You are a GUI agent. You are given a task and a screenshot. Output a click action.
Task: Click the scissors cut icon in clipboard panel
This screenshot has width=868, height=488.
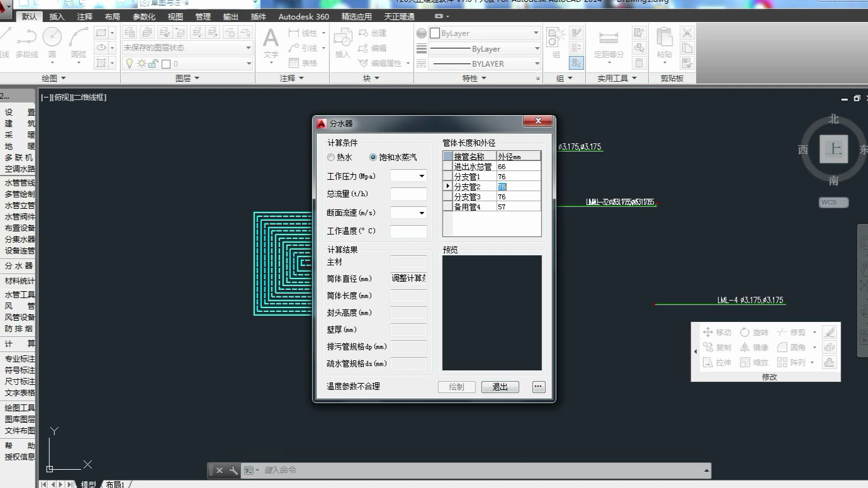tap(687, 33)
